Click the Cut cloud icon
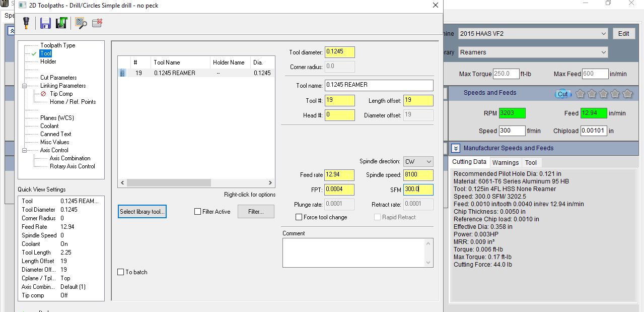Screen dimensions: 644x312 coord(562,94)
